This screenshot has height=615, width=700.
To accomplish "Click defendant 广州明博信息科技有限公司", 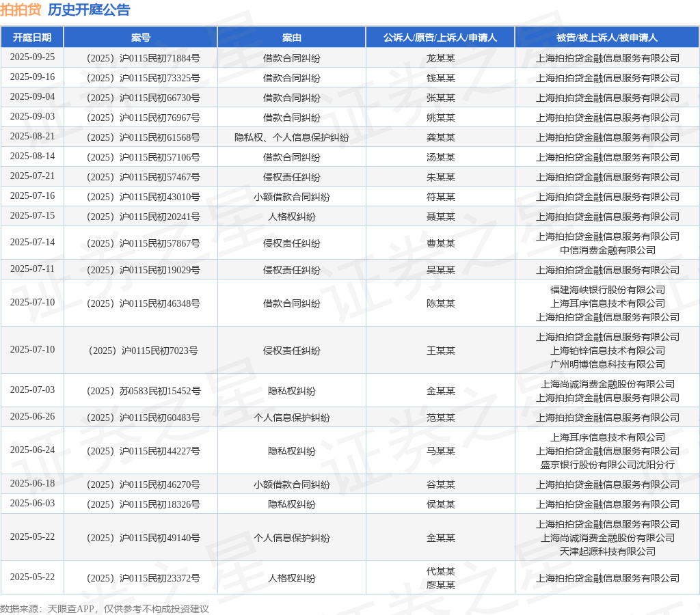I will (x=608, y=364).
